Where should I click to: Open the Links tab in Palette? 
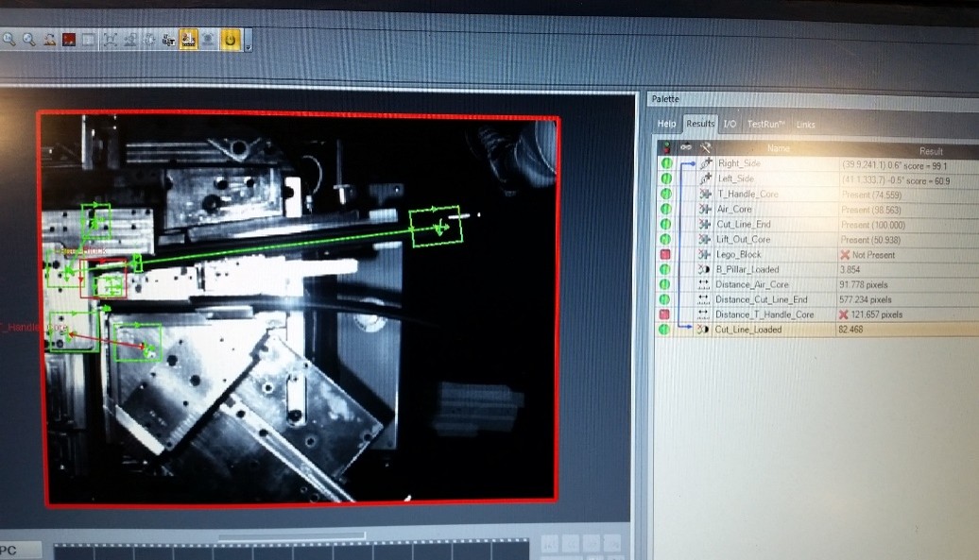pyautogui.click(x=806, y=125)
